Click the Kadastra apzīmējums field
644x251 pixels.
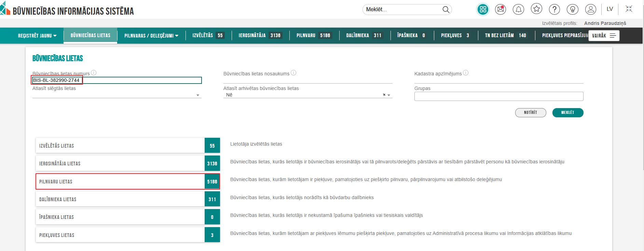(x=499, y=80)
